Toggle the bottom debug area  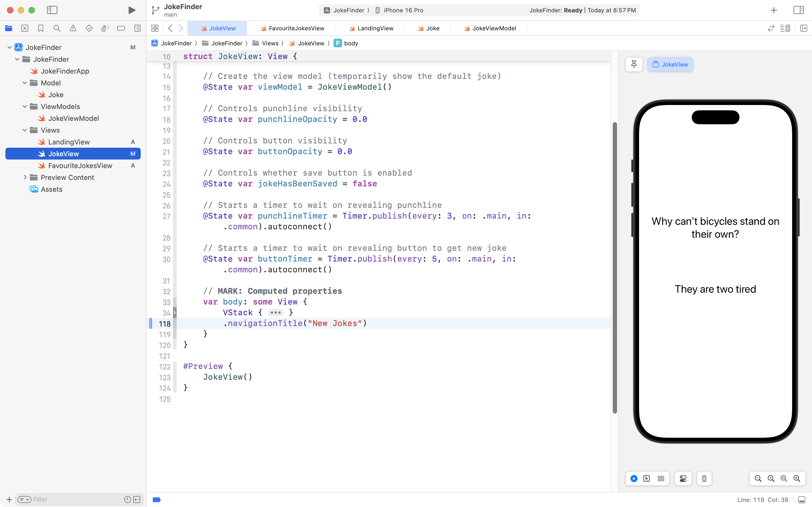point(802,500)
